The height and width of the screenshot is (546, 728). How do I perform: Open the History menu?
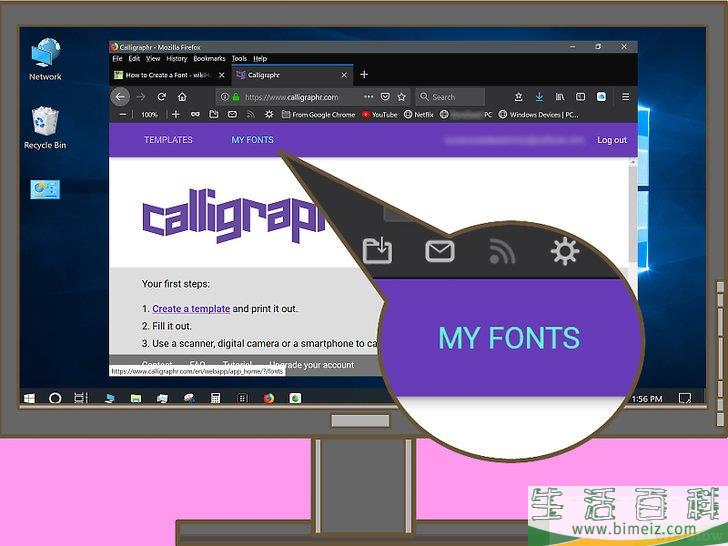click(176, 58)
